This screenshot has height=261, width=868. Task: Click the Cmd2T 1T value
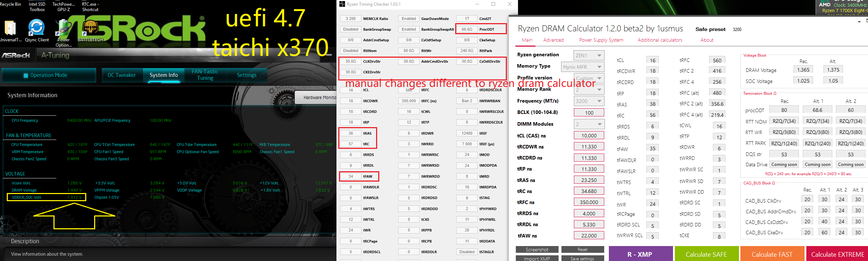[467, 19]
